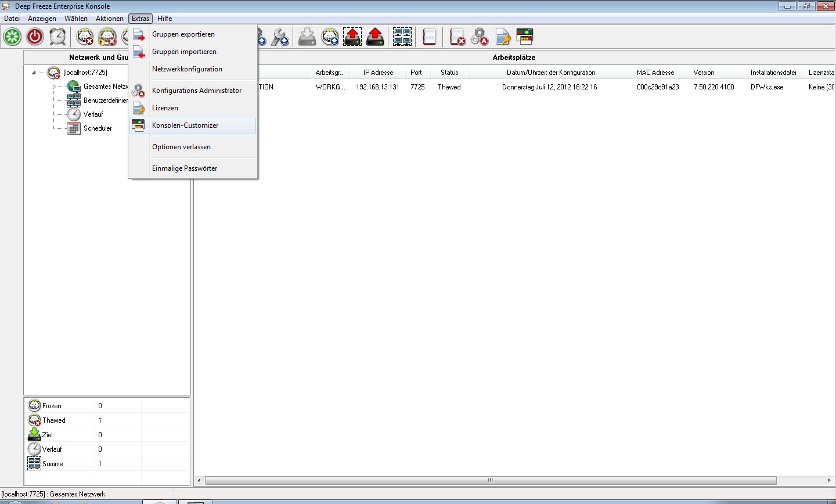Image resolution: width=836 pixels, height=504 pixels.
Task: Click the license document key toolbar icon
Action: (503, 37)
